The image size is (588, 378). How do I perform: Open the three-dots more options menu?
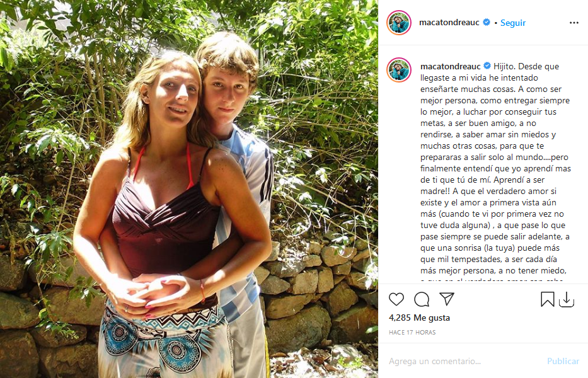[x=574, y=23]
